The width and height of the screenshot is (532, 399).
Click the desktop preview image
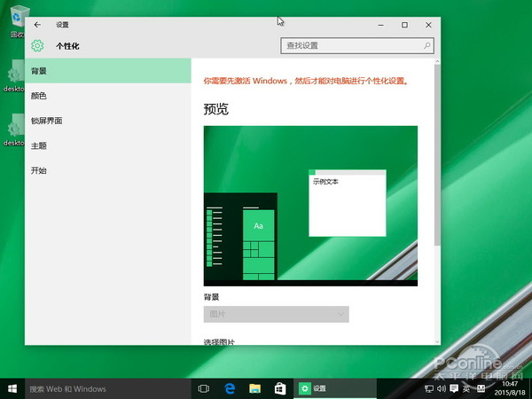coord(310,205)
